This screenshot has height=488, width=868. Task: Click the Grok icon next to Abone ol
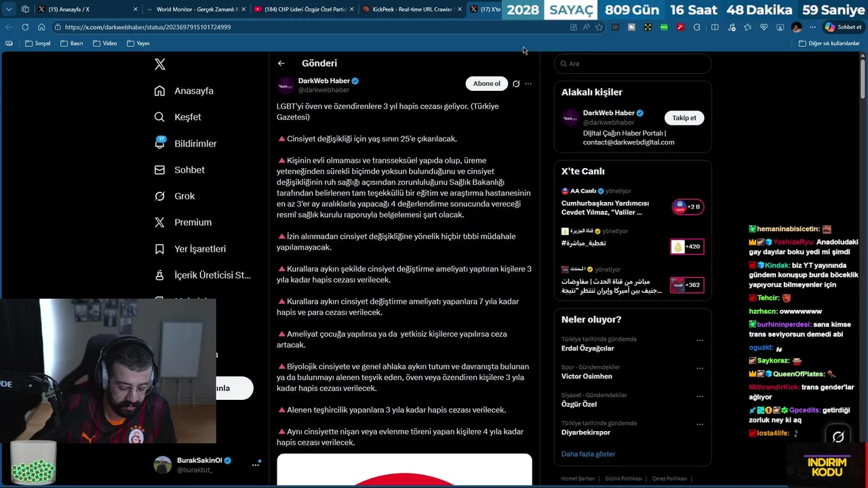pyautogui.click(x=516, y=83)
